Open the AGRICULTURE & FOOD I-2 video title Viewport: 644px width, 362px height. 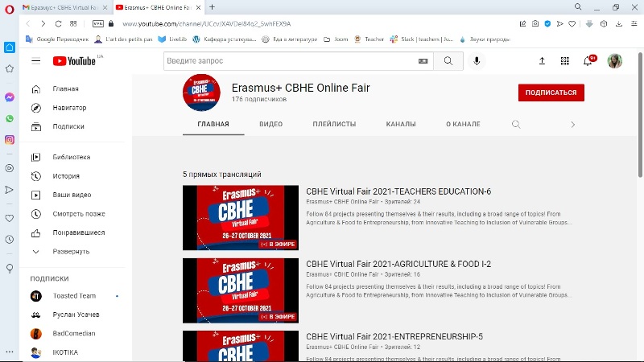(x=398, y=264)
